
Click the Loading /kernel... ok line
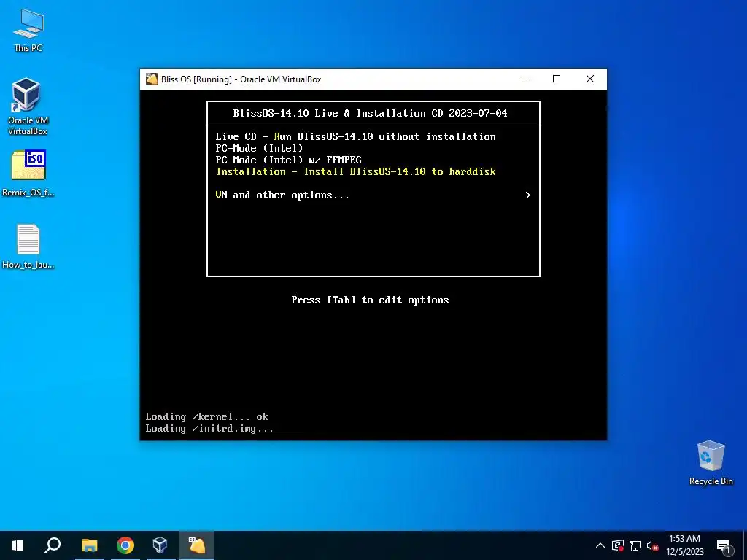[x=206, y=416]
